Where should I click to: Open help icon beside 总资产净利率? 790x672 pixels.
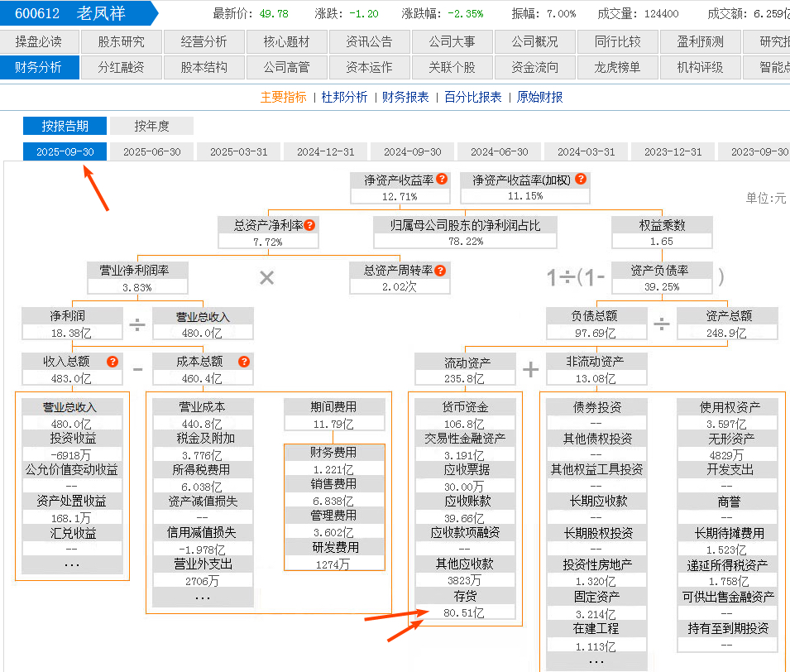tap(310, 225)
